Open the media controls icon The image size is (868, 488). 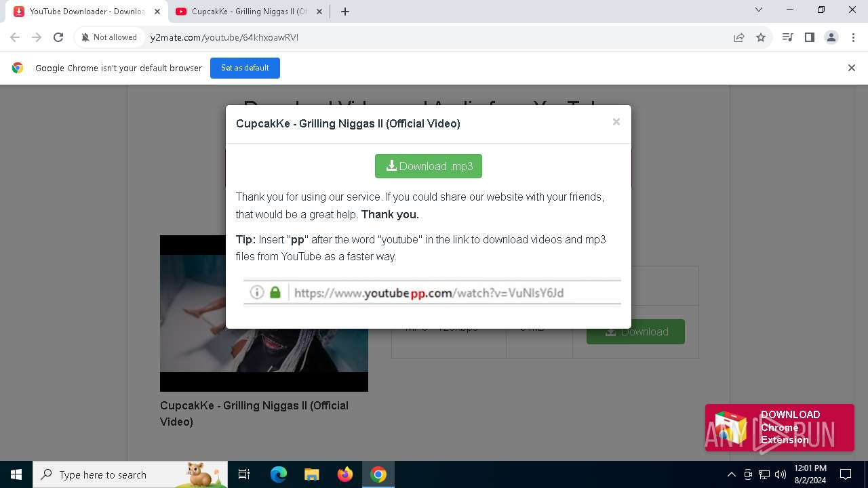[x=787, y=37]
